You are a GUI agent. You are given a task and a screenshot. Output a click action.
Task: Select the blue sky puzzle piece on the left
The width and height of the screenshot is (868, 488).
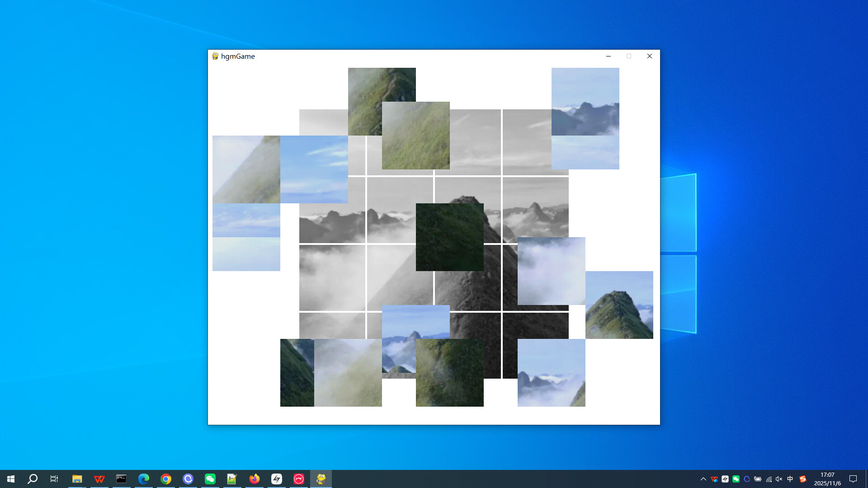pyautogui.click(x=314, y=169)
